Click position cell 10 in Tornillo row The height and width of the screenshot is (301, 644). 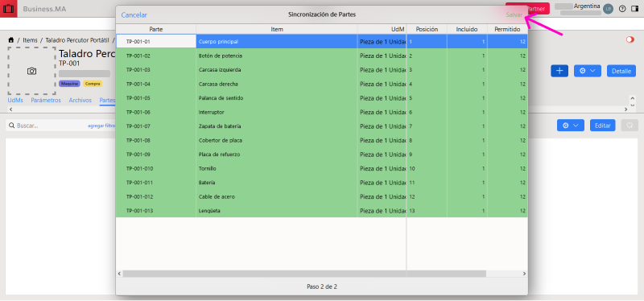tap(427, 168)
